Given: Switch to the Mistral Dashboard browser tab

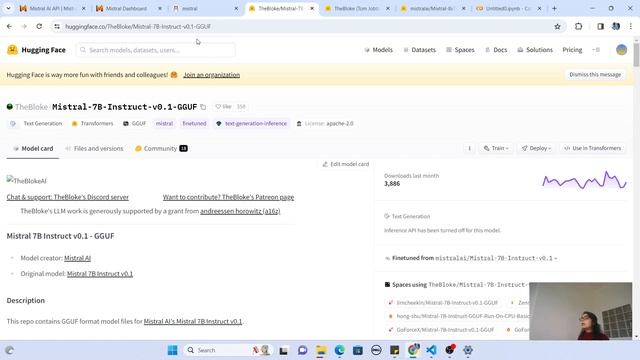Looking at the screenshot, I should click(x=128, y=8).
